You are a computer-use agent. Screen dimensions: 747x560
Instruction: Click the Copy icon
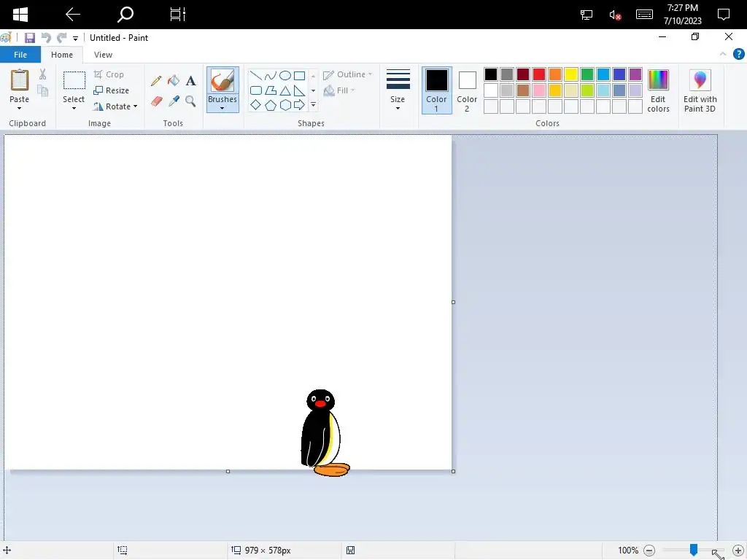42,90
